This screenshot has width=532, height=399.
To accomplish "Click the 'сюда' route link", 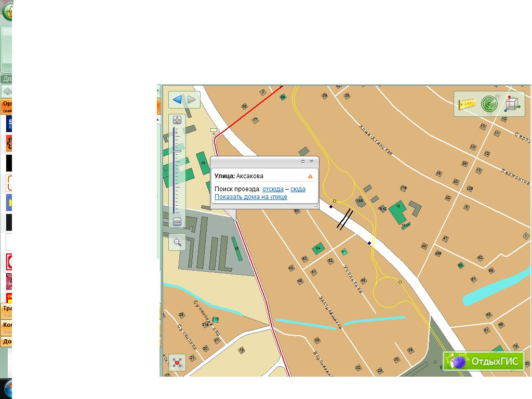I will click(298, 189).
